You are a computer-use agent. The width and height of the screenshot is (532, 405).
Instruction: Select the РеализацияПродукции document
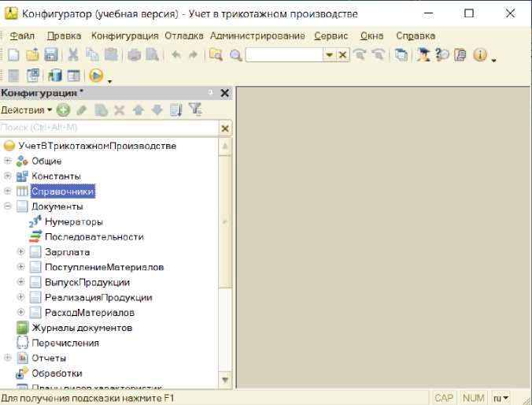click(98, 298)
